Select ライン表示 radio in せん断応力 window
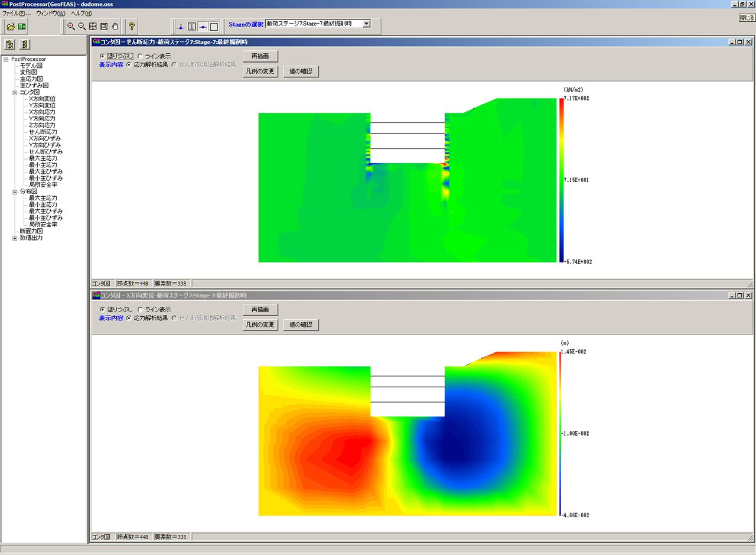 pyautogui.click(x=140, y=56)
